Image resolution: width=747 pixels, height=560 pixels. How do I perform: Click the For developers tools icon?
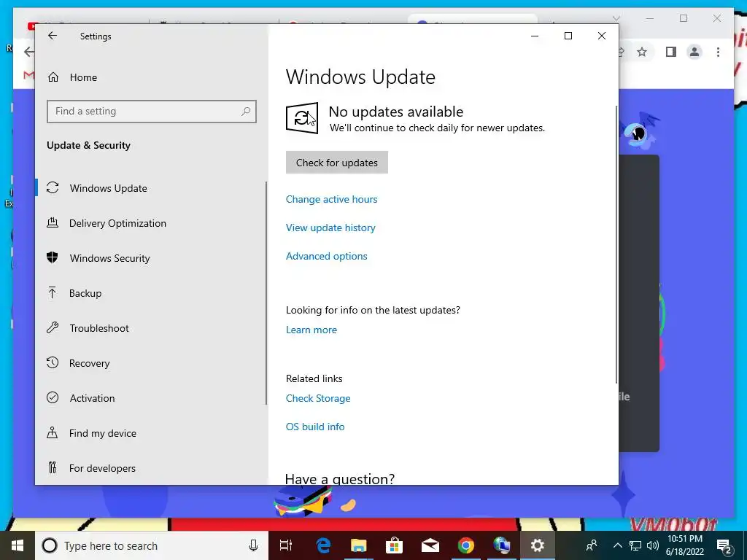(53, 467)
